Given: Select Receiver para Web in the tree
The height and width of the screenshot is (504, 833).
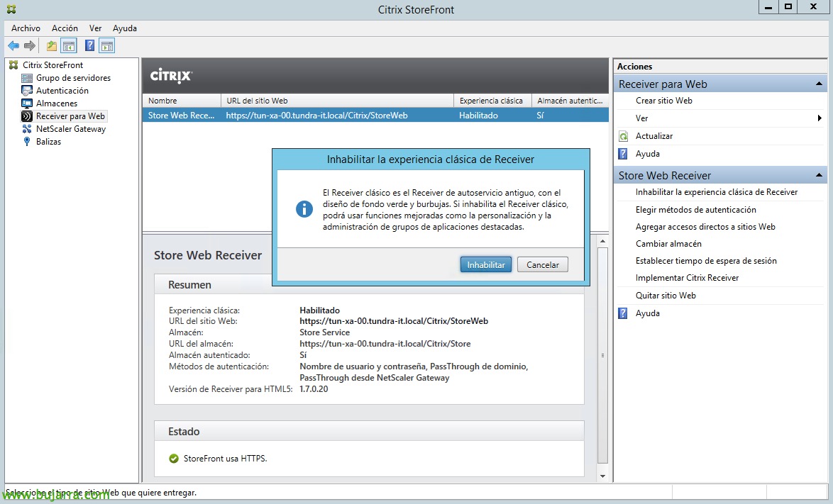Looking at the screenshot, I should [71, 116].
